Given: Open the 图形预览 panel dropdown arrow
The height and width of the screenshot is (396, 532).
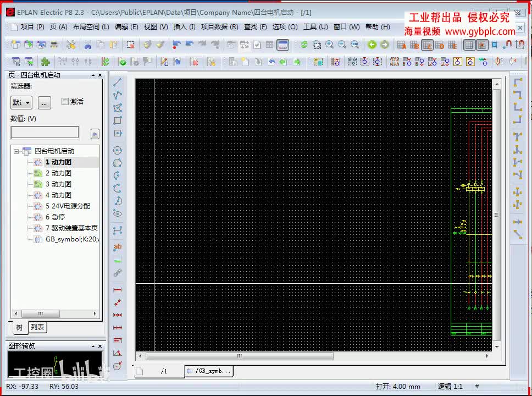Looking at the screenshot, I should tap(93, 346).
